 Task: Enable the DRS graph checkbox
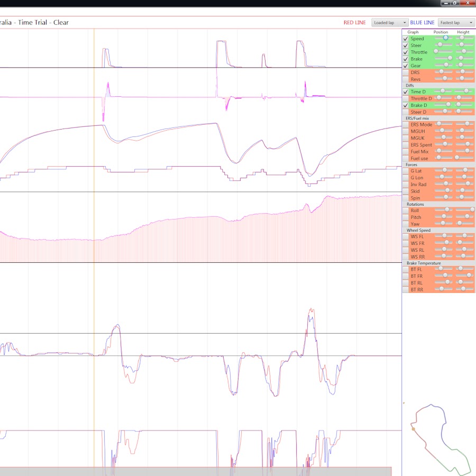[x=406, y=72]
